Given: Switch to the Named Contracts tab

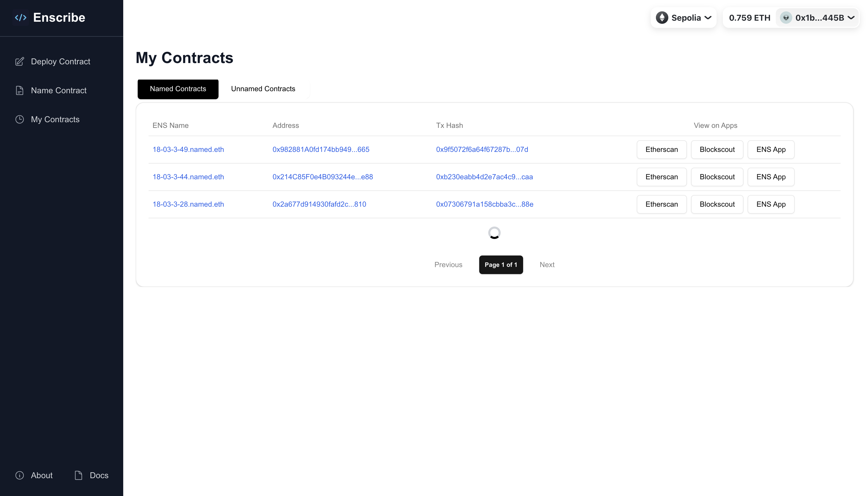Looking at the screenshot, I should 178,89.
